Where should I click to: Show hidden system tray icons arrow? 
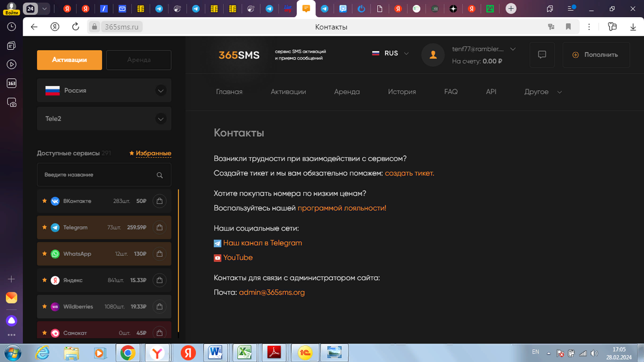pyautogui.click(x=548, y=353)
